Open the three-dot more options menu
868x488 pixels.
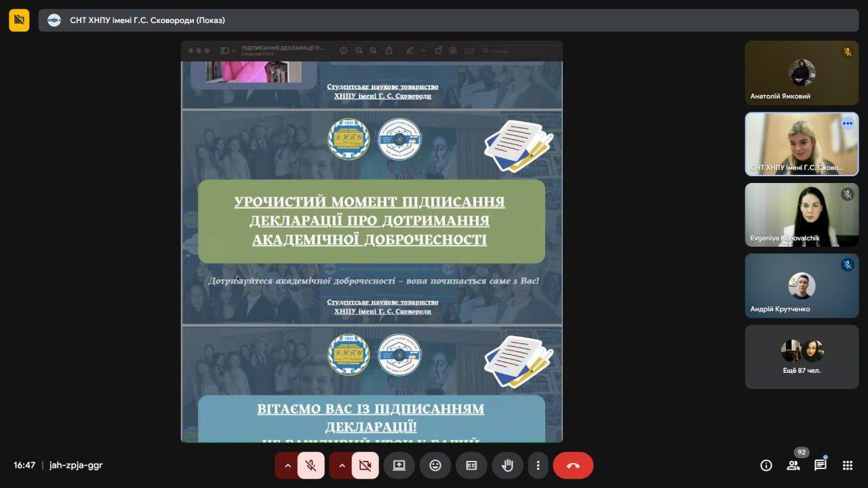tap(538, 466)
